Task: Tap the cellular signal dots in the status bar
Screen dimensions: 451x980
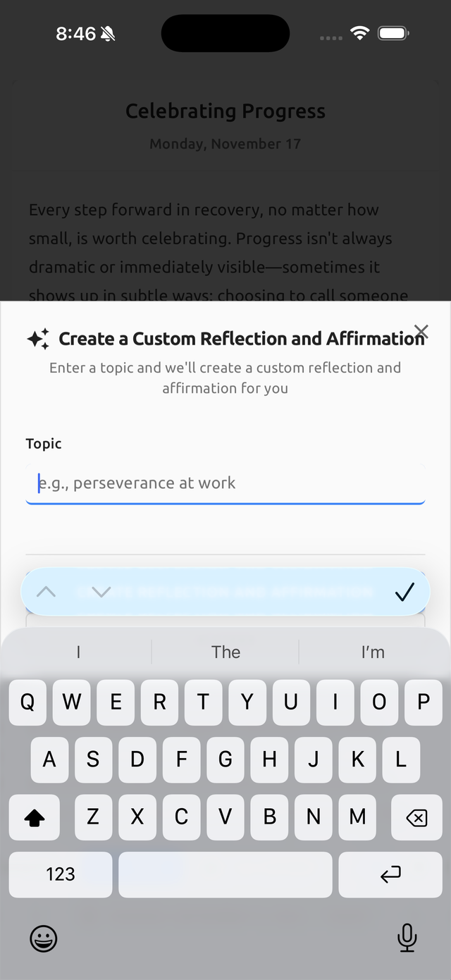Action: (330, 35)
